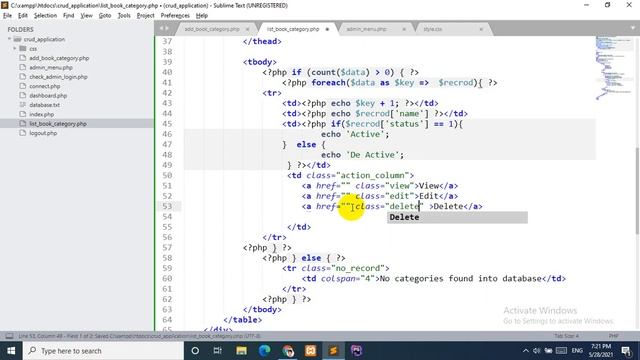
Task: Open Microsoft Edge from taskbar
Action: pos(264,351)
